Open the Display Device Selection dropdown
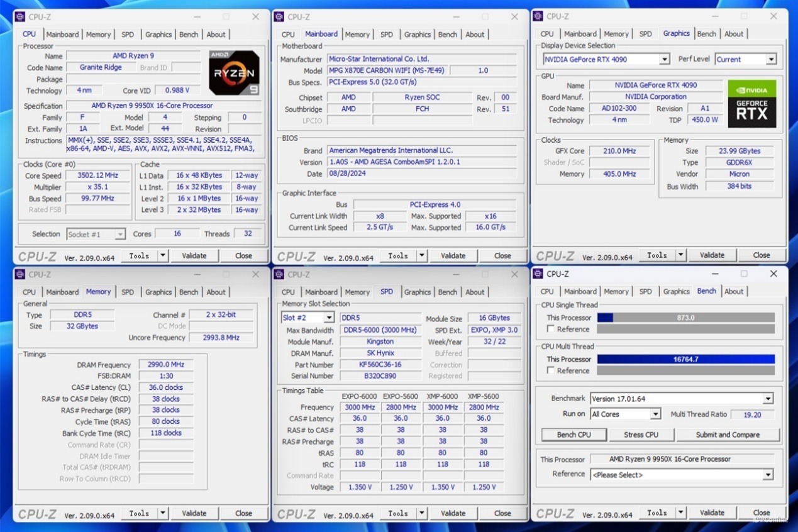 pyautogui.click(x=664, y=59)
